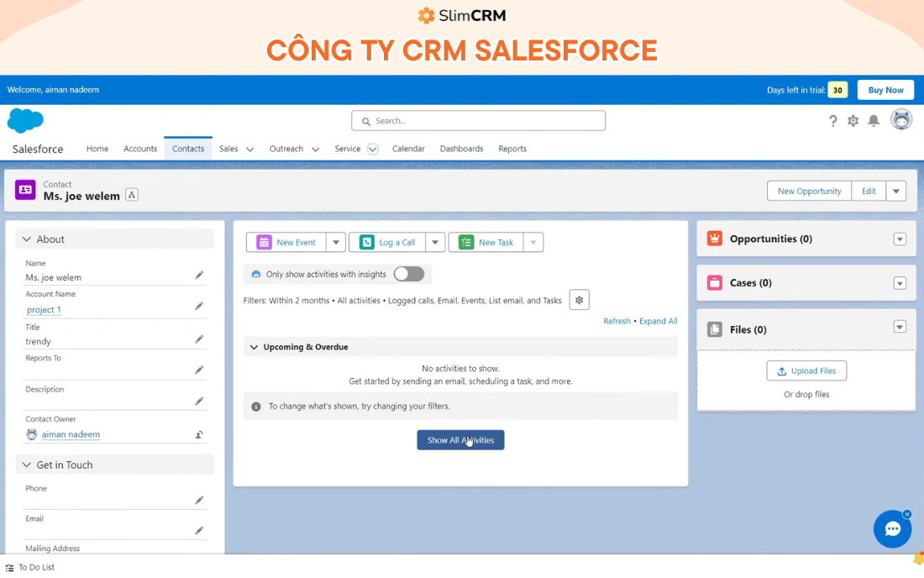Open the New Event dropdown arrow
Viewport: 924px width, 578px height.
coord(335,242)
